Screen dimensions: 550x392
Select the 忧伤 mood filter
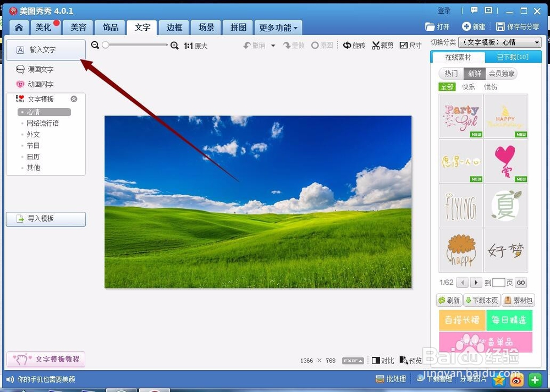[491, 87]
